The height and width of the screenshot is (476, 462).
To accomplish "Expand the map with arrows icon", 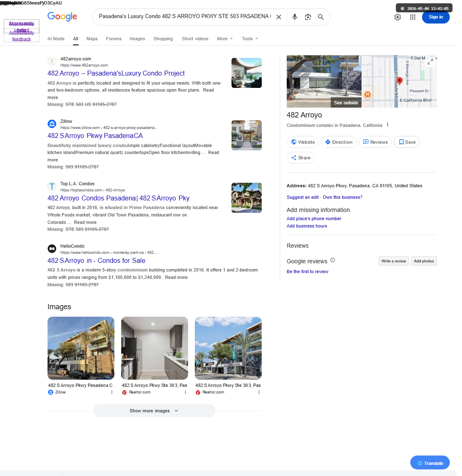I will point(430,62).
